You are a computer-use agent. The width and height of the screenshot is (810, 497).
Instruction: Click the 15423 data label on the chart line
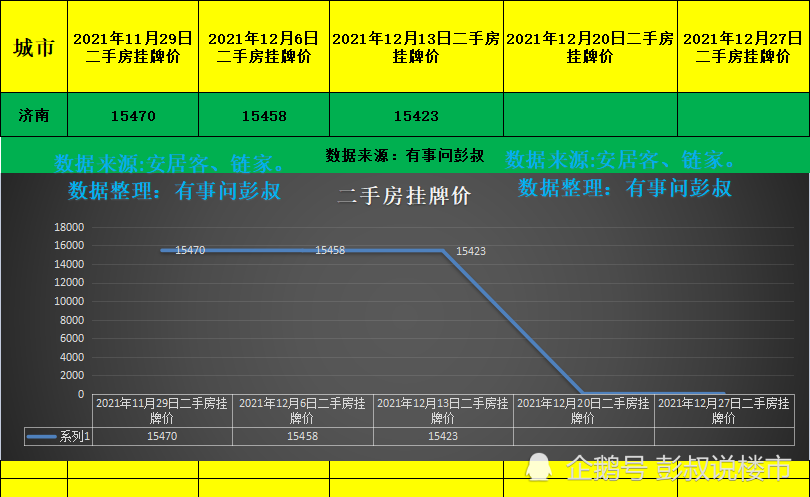[x=471, y=252]
